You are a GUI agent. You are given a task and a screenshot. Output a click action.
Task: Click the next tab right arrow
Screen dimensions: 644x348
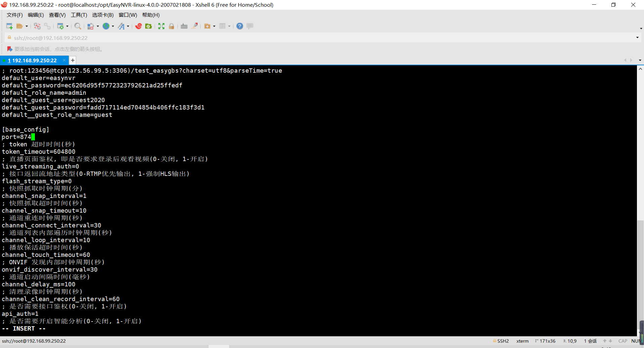pos(631,60)
